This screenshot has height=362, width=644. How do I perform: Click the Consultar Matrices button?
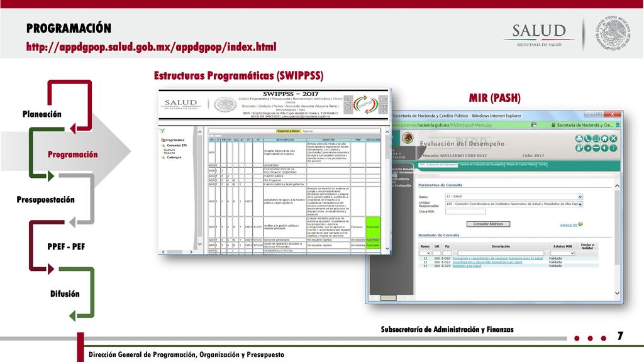click(488, 224)
